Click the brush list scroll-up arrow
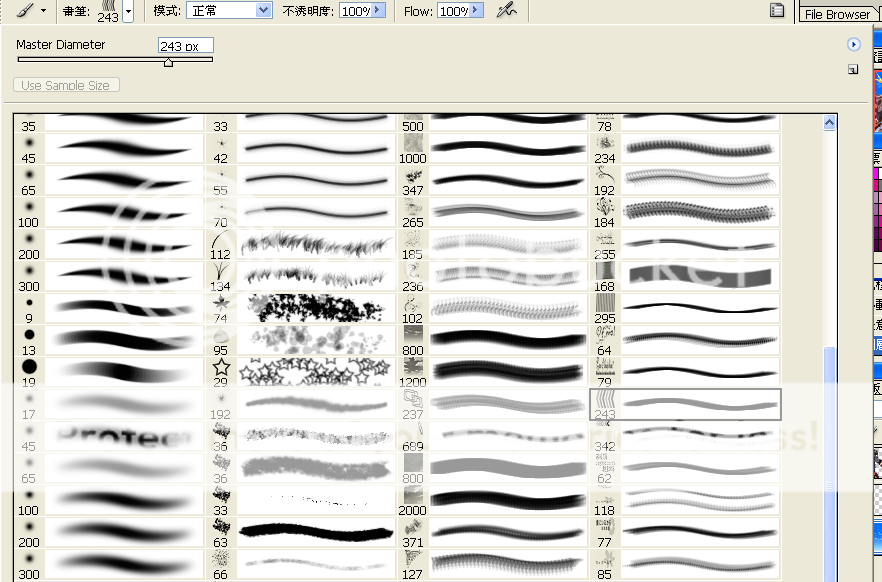Screen dimensions: 882x582 tap(829, 123)
